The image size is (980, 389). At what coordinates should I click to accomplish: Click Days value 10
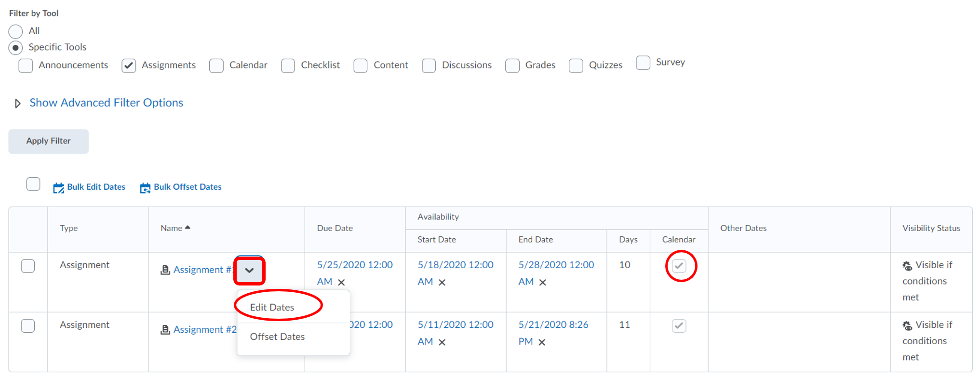625,265
